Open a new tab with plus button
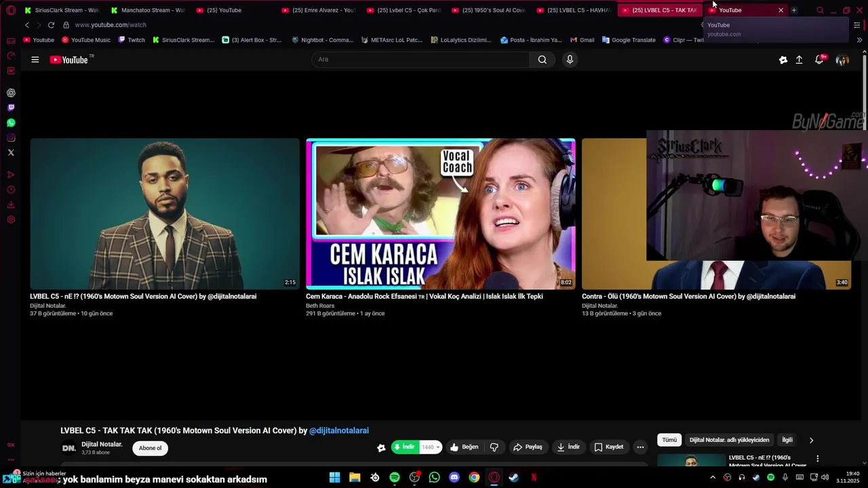 [794, 10]
